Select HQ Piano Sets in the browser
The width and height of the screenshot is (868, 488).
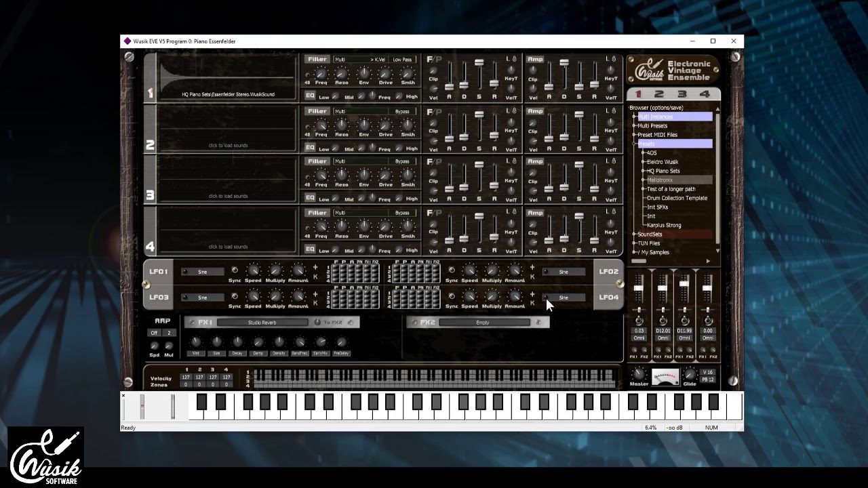tap(663, 171)
